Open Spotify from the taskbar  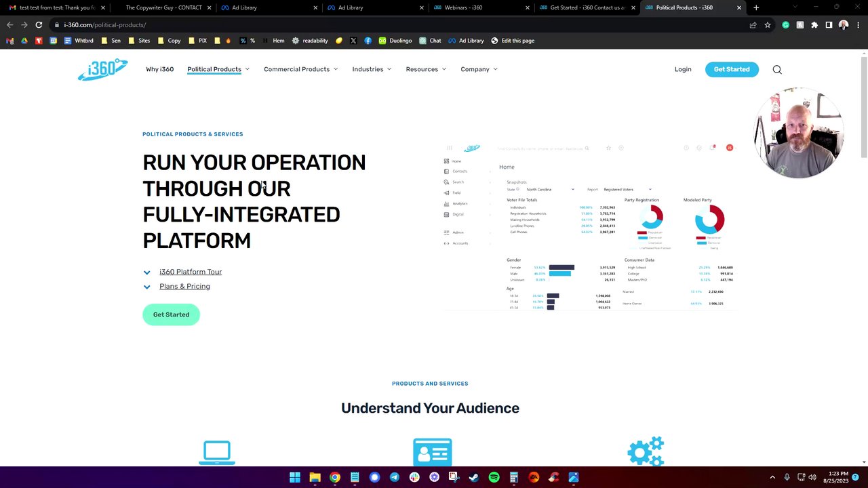point(494,477)
